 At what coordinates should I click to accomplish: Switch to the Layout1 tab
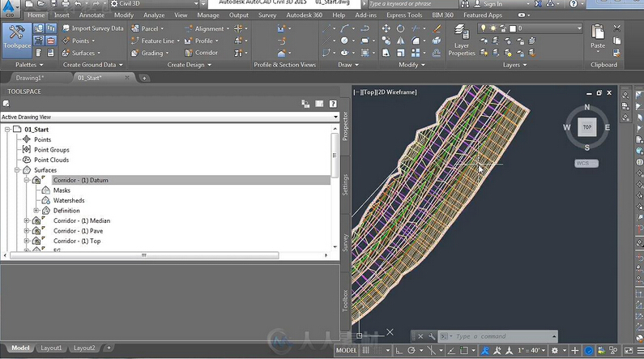(x=51, y=348)
